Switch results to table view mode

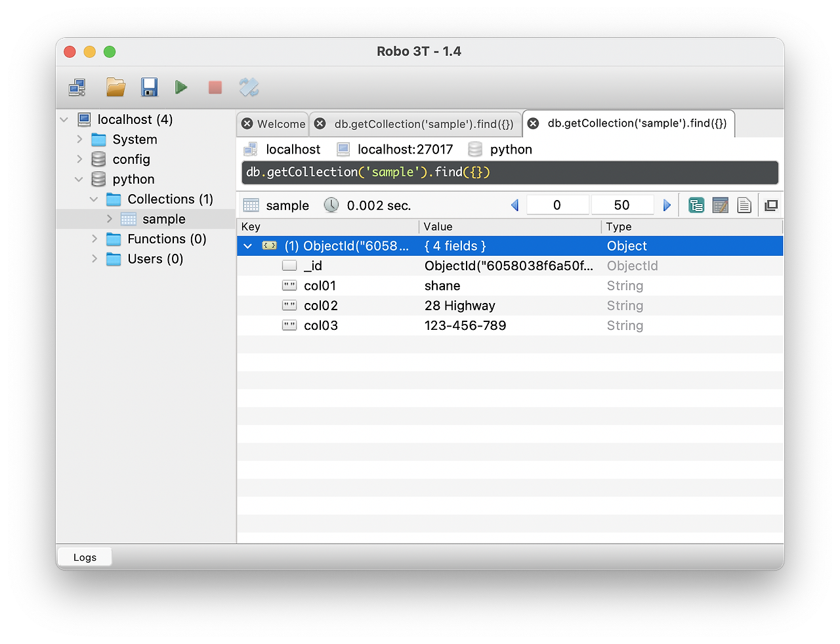pyautogui.click(x=721, y=205)
